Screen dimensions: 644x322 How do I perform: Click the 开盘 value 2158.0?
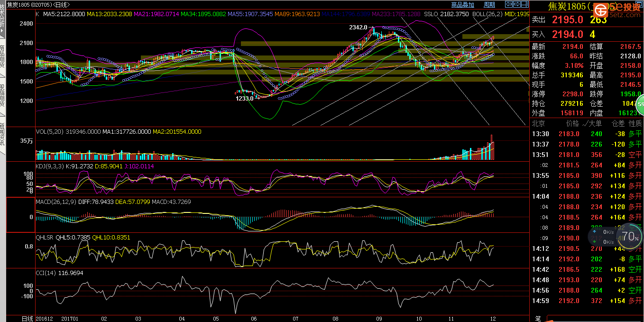tap(631, 66)
